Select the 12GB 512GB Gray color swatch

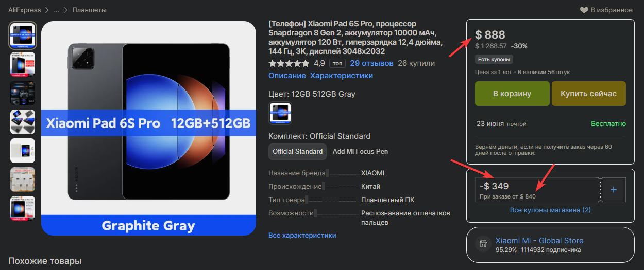pos(280,113)
